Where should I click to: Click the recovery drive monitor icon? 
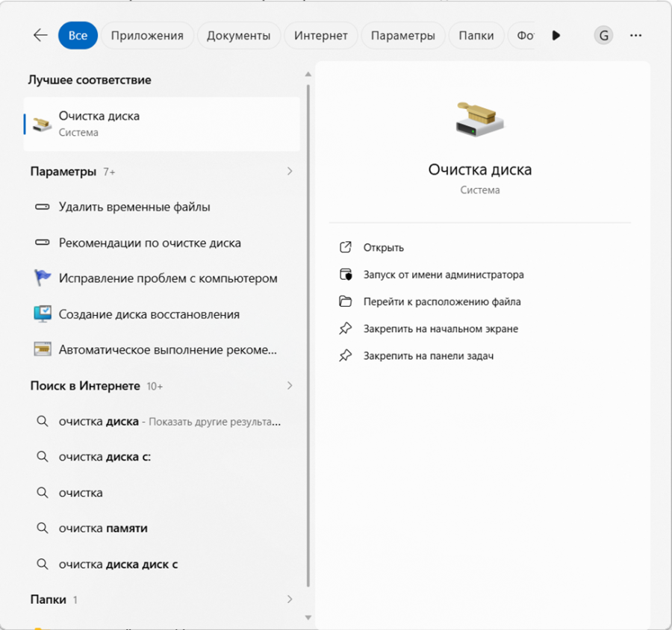[x=43, y=314]
